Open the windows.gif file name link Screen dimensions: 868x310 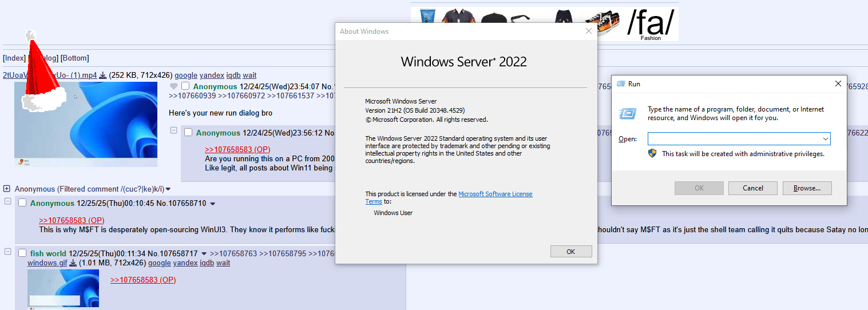coord(47,263)
